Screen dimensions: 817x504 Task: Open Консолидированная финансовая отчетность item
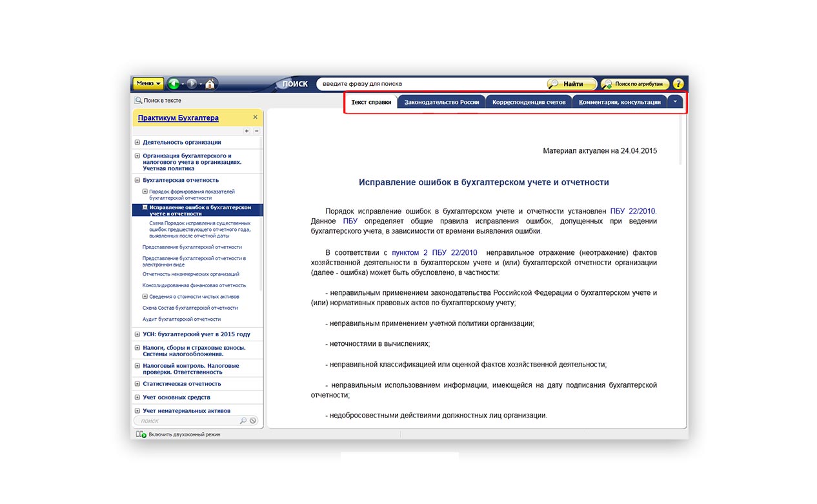pos(194,285)
